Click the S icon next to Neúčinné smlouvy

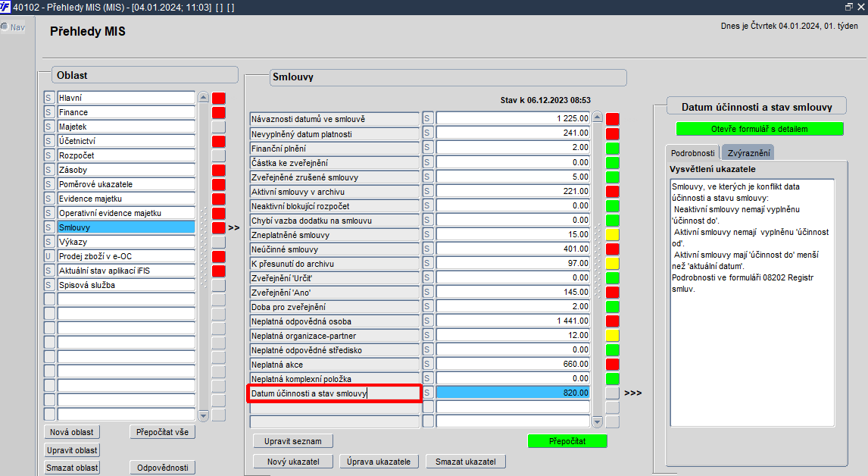pos(427,249)
